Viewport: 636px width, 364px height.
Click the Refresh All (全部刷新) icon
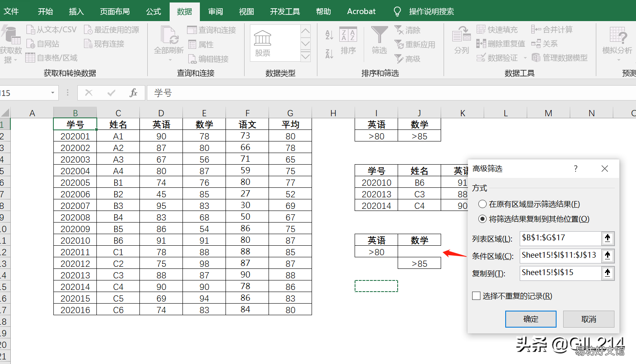169,35
